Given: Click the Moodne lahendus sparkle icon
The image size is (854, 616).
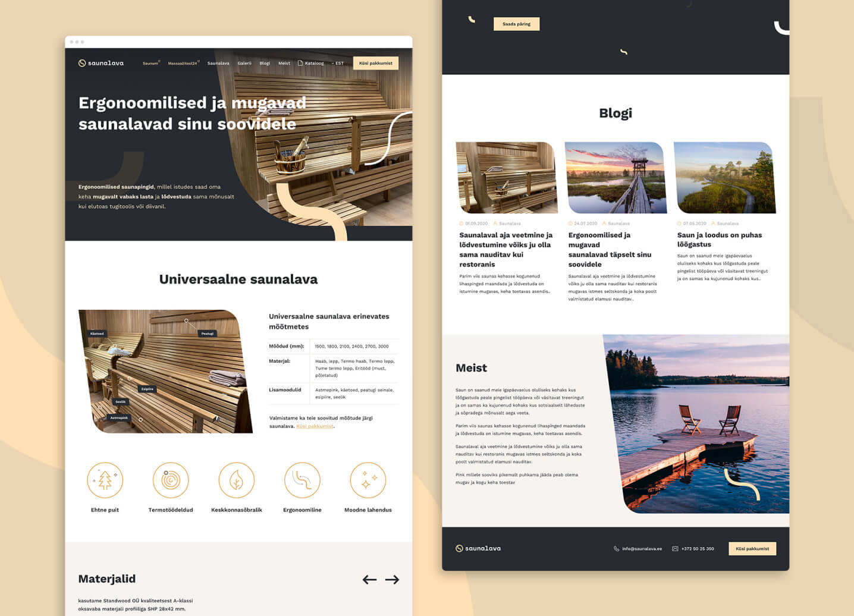Looking at the screenshot, I should 368,480.
